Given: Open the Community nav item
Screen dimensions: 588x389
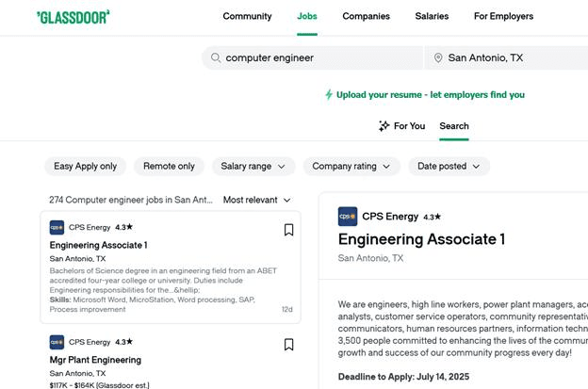Looking at the screenshot, I should tap(247, 16).
